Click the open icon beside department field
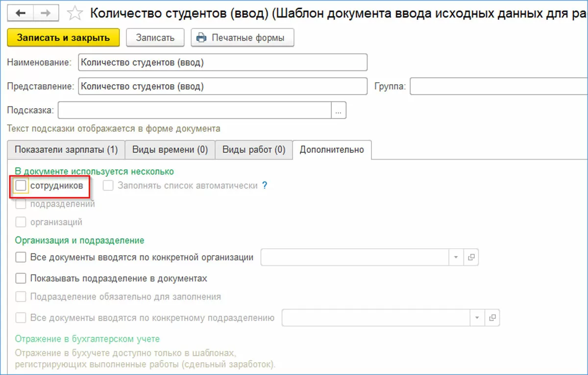Screen dimensions: 588x375 click(492, 318)
